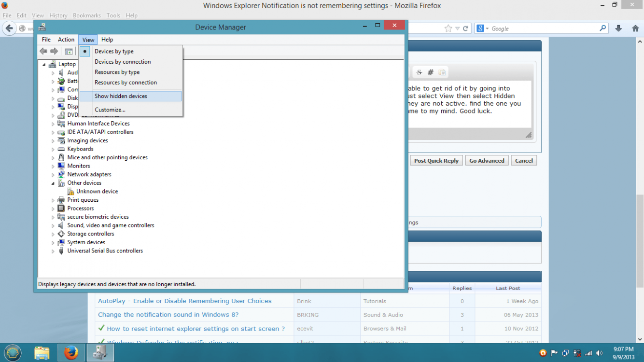Open the Action menu in Device Manager
This screenshot has height=362, width=644.
[66, 40]
